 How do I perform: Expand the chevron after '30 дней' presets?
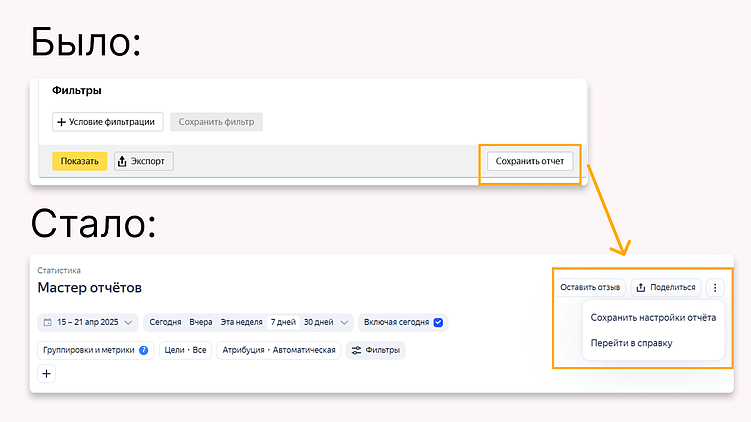click(x=344, y=322)
